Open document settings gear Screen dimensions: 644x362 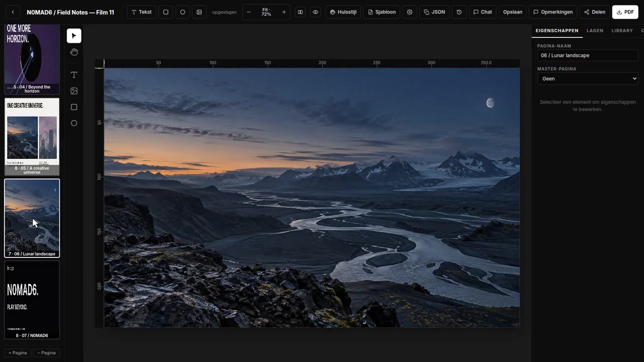point(410,12)
